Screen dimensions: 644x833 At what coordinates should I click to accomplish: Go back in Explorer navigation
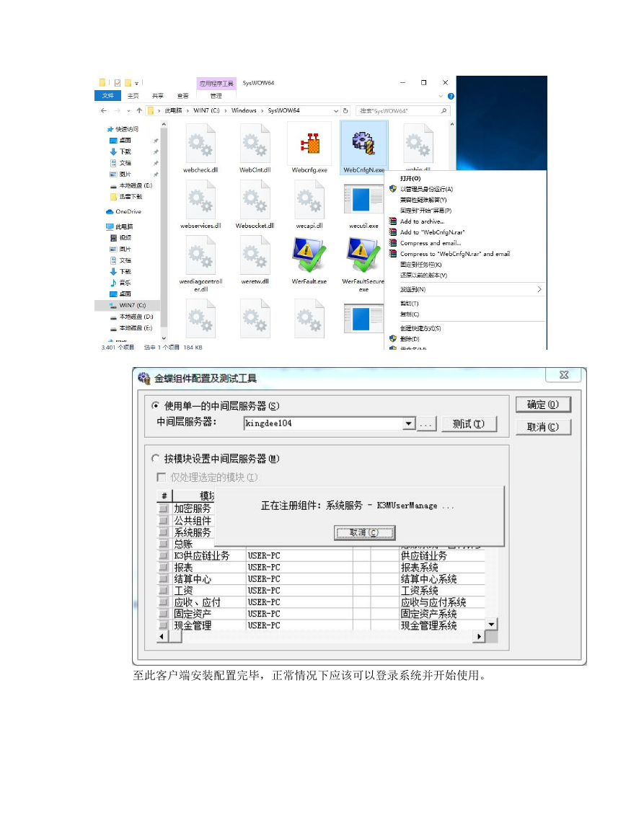pos(104,110)
